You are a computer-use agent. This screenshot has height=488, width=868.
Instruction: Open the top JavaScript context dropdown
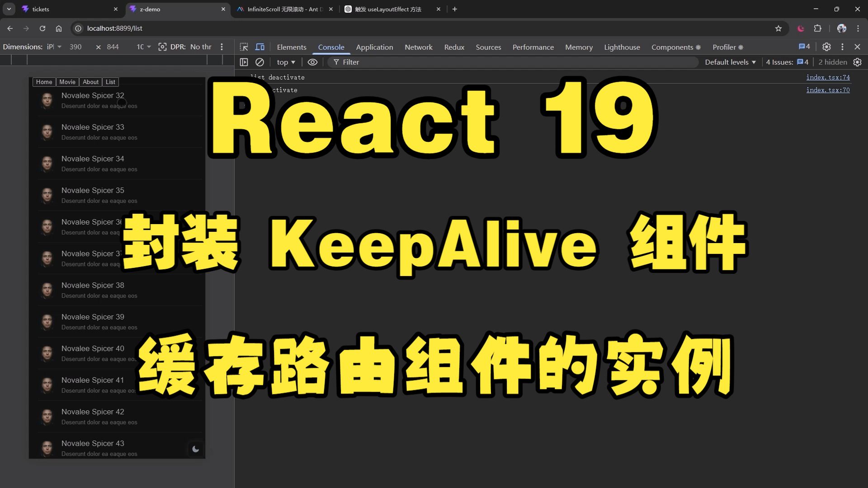click(x=286, y=62)
